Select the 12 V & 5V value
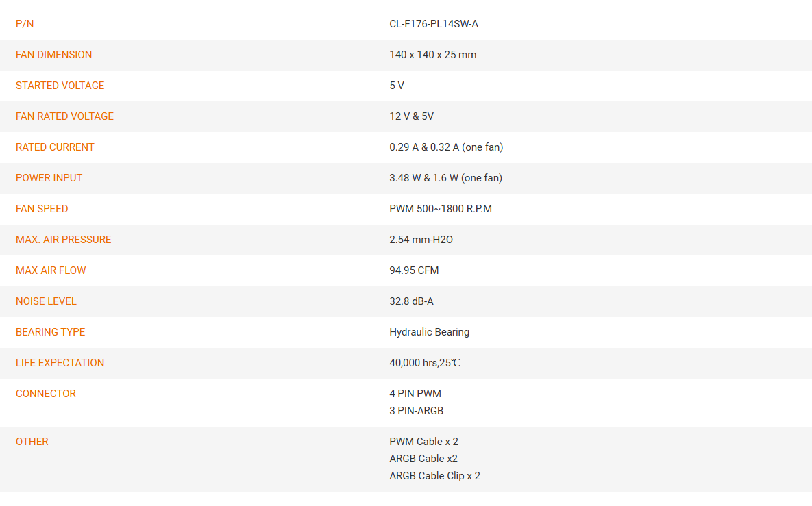 pyautogui.click(x=411, y=116)
